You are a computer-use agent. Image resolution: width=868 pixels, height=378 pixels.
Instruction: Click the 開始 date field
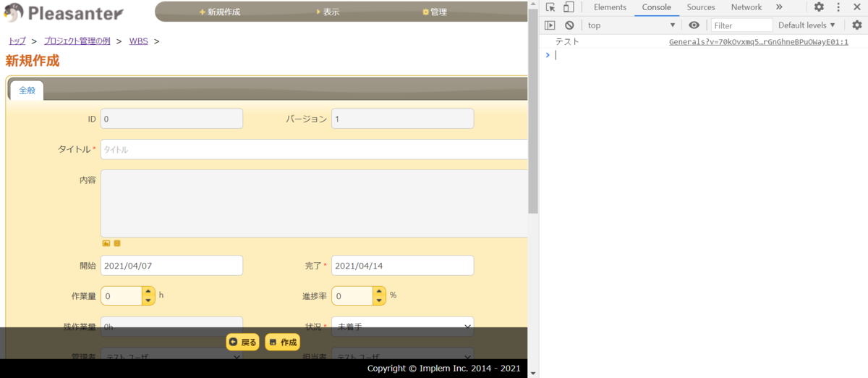tap(171, 266)
